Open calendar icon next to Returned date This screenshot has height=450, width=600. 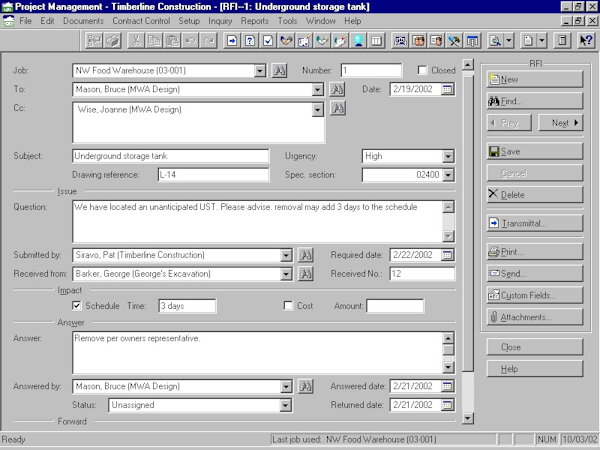pos(447,406)
